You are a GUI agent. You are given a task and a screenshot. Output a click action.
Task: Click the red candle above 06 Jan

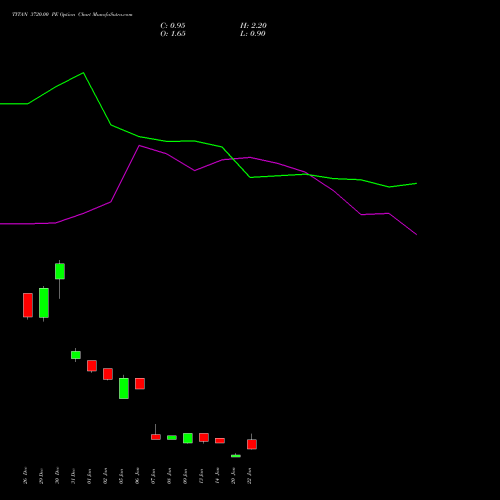[x=140, y=384]
